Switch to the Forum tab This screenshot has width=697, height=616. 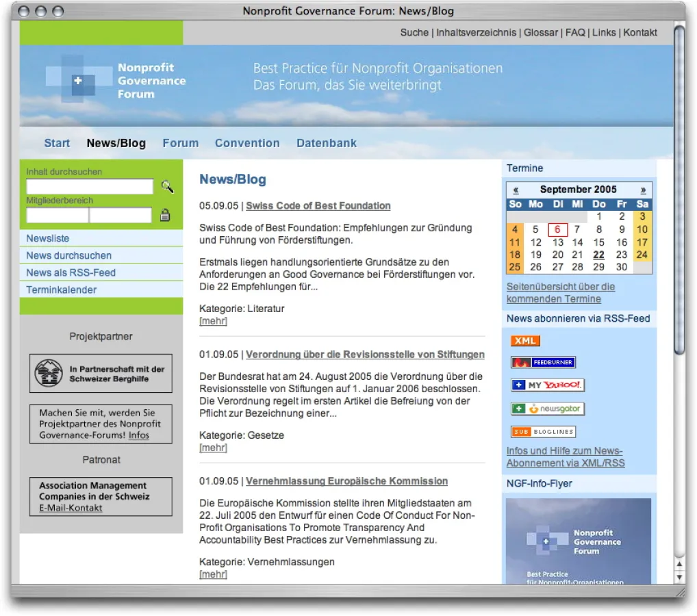[180, 143]
